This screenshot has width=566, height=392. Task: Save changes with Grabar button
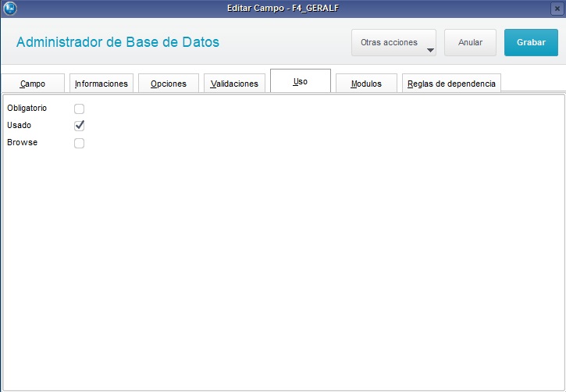tap(531, 43)
